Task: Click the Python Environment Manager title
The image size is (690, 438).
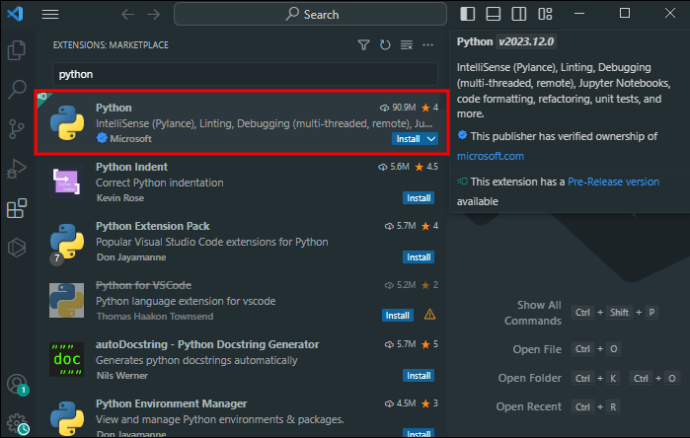Action: [x=171, y=404]
